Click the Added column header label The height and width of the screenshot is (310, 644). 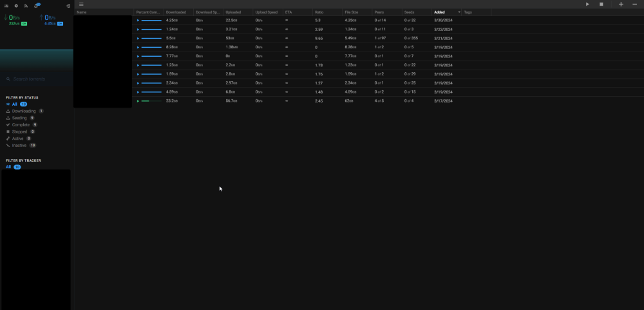tap(439, 12)
